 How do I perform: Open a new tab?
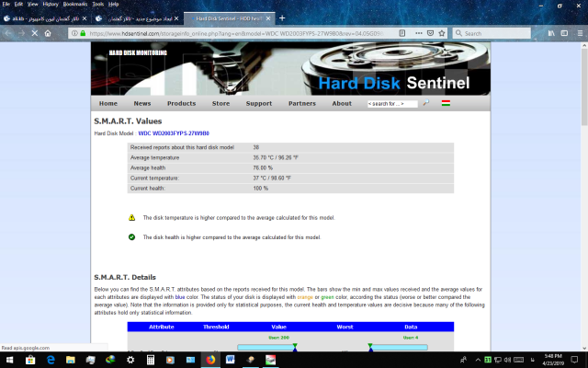(x=282, y=18)
